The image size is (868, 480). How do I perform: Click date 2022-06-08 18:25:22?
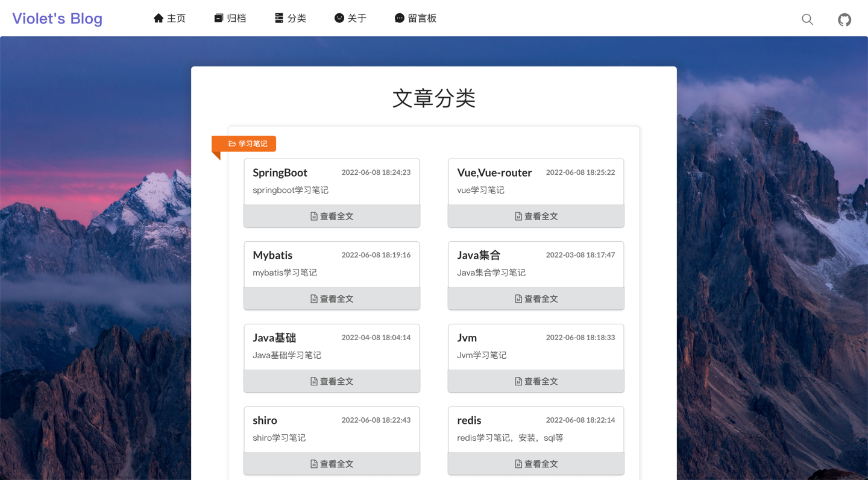(x=580, y=172)
